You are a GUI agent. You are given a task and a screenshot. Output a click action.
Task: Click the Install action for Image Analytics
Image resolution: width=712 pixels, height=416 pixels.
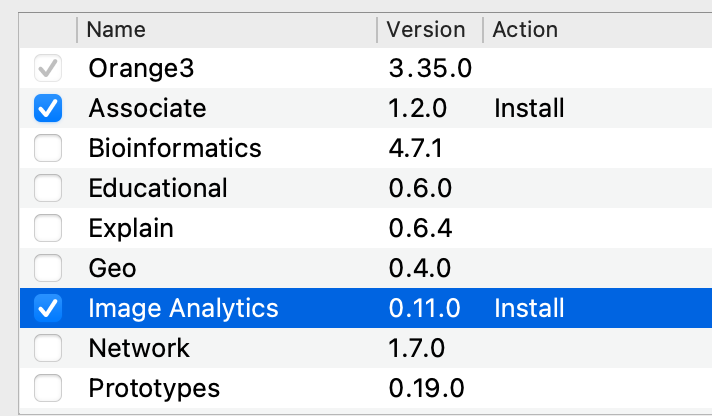[529, 308]
